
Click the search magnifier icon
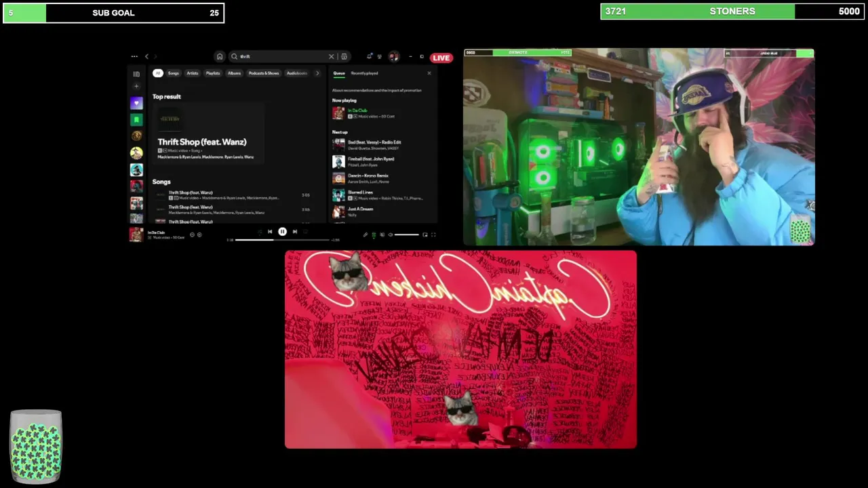click(x=234, y=56)
